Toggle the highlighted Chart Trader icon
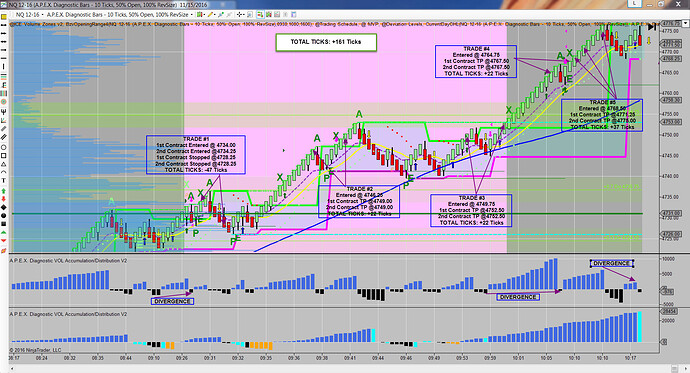Image resolution: width=690 pixels, height=373 pixels. 260,15
